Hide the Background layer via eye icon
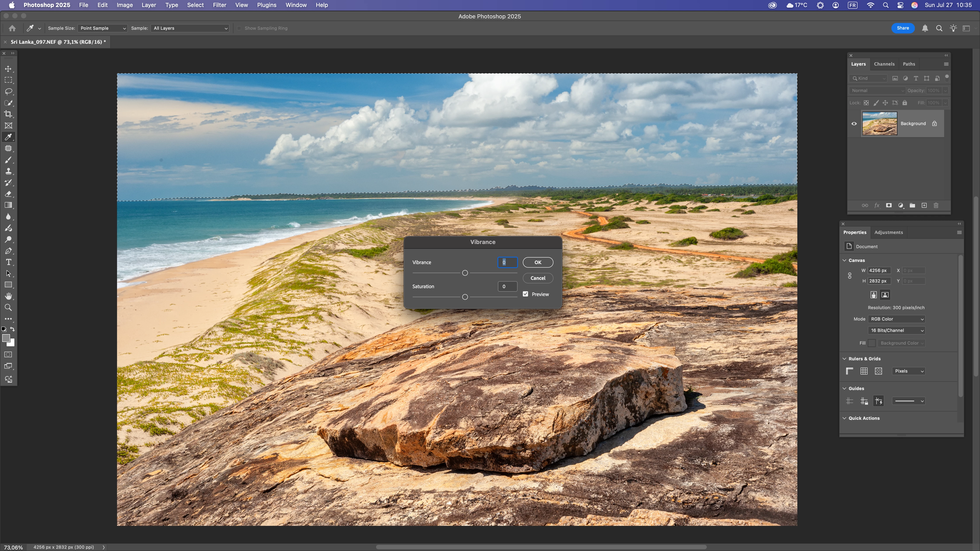The height and width of the screenshot is (551, 980). (x=854, y=124)
